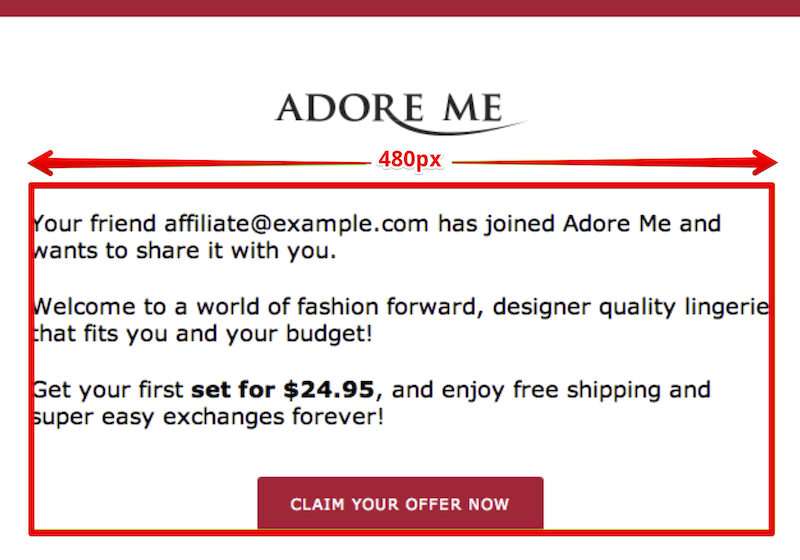Image resolution: width=800 pixels, height=560 pixels.
Task: Click the left arrowhead of width indicator
Action: 41,163
